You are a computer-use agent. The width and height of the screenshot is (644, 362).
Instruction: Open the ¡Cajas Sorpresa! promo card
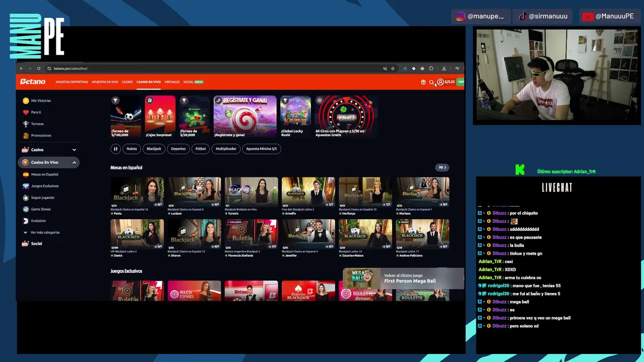pos(160,117)
